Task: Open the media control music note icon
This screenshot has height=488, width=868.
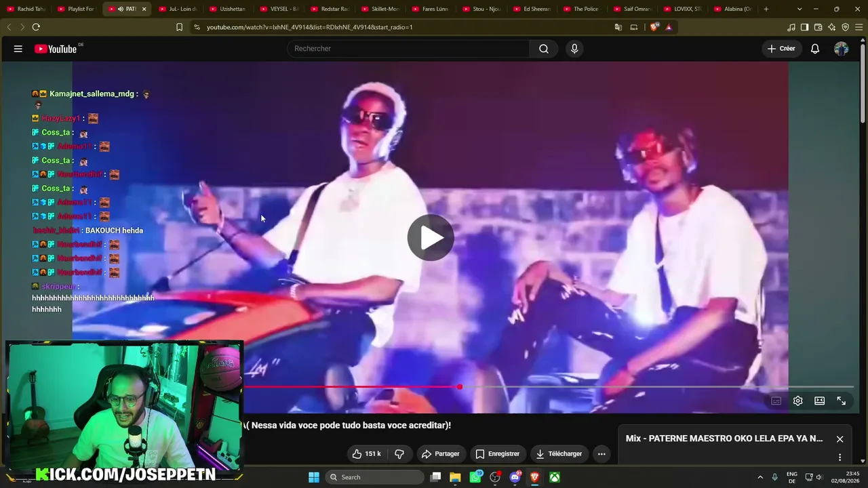Action: point(791,27)
